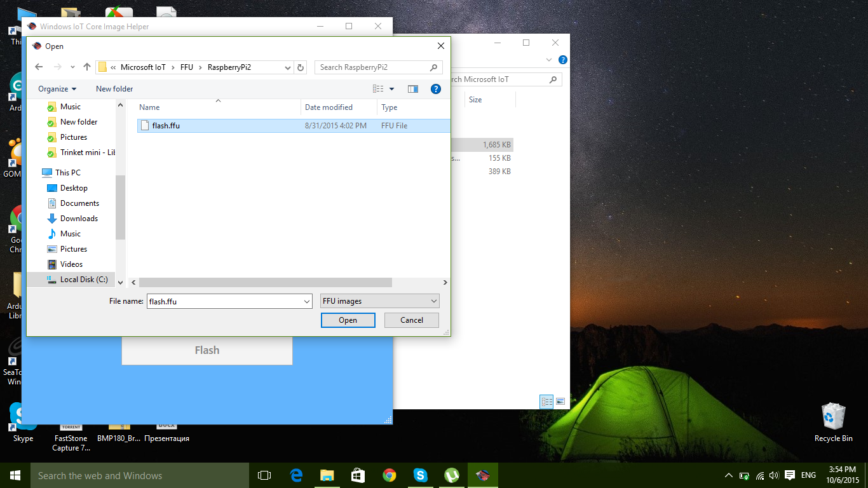Image resolution: width=868 pixels, height=488 pixels.
Task: Click the IoT Image Helper taskbar icon
Action: (x=483, y=475)
